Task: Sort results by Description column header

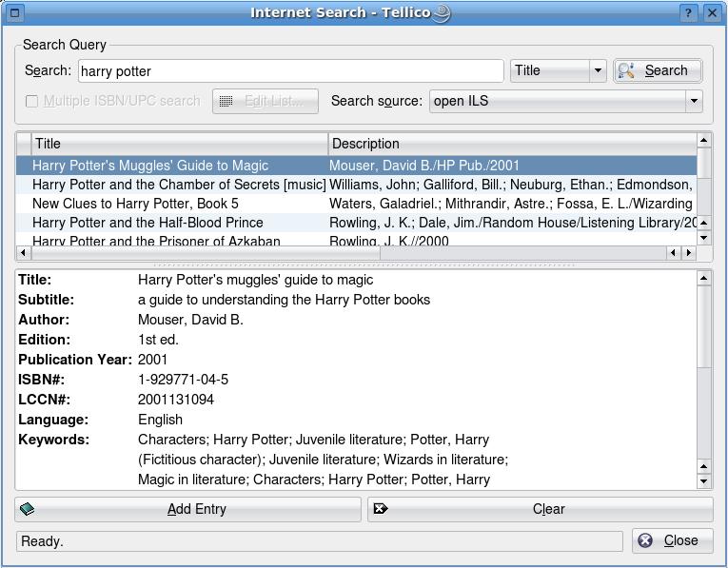Action: [x=513, y=144]
